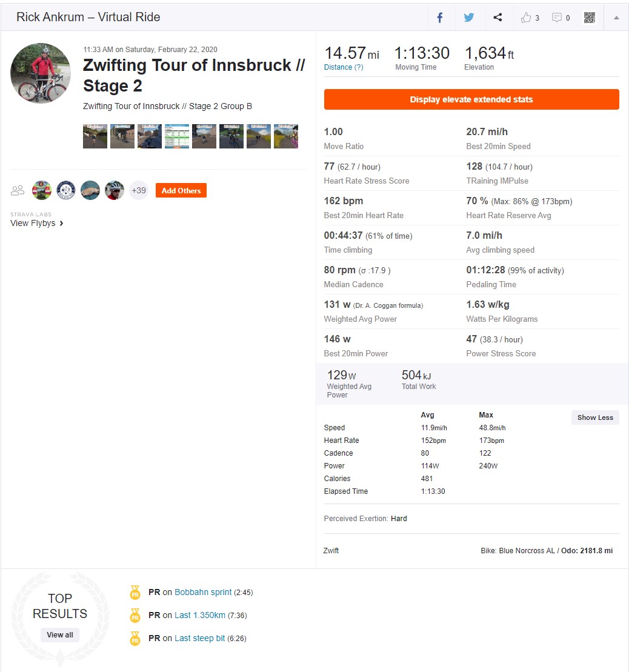Image resolution: width=629 pixels, height=672 pixels.
Task: Share activity on Facebook icon
Action: (x=439, y=18)
